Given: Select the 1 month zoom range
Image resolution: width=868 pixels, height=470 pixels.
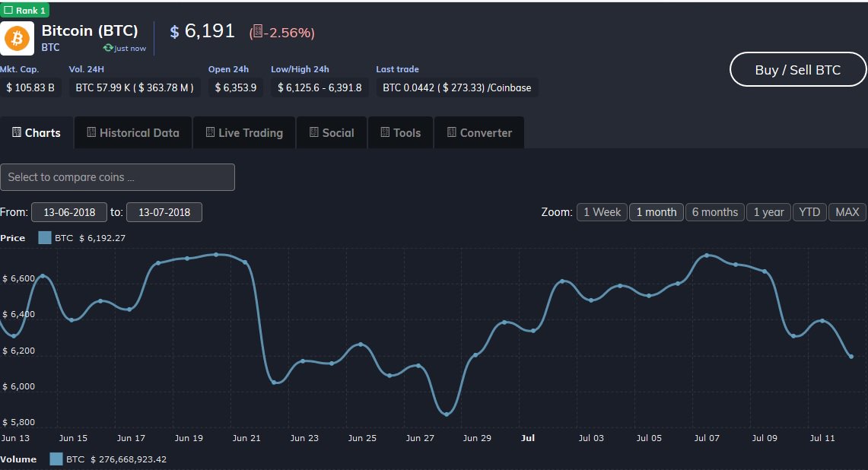Looking at the screenshot, I should point(657,212).
